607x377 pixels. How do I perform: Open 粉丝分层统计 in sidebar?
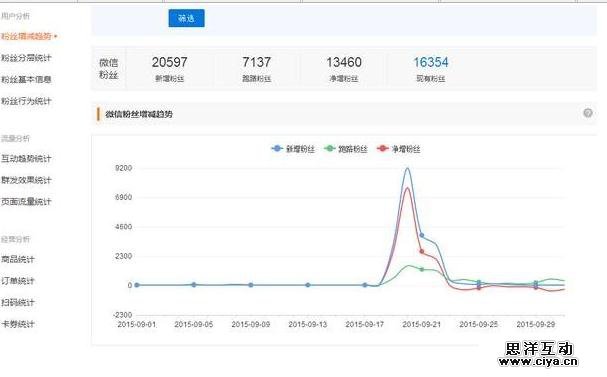click(26, 58)
